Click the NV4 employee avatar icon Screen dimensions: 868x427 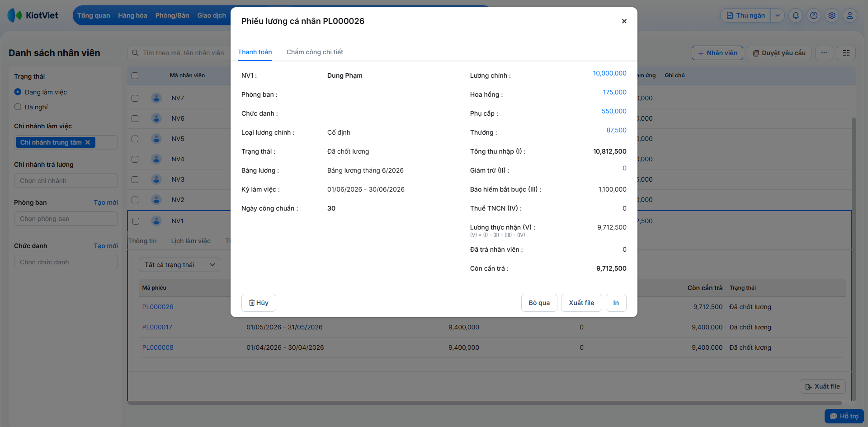pyautogui.click(x=156, y=159)
